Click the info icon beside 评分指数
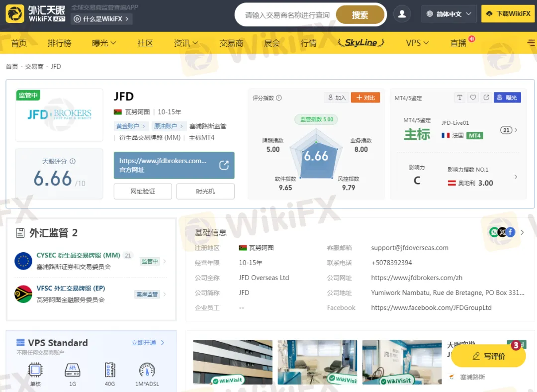537x392 pixels. coord(279,98)
